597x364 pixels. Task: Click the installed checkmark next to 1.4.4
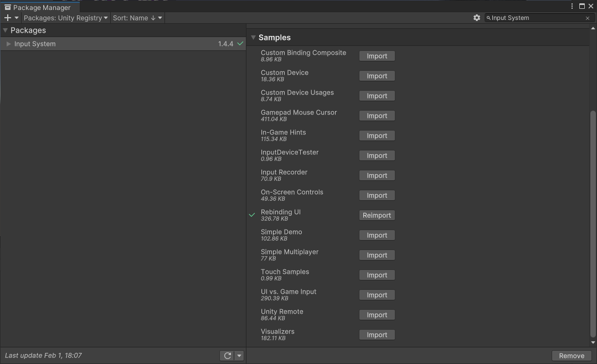point(240,44)
